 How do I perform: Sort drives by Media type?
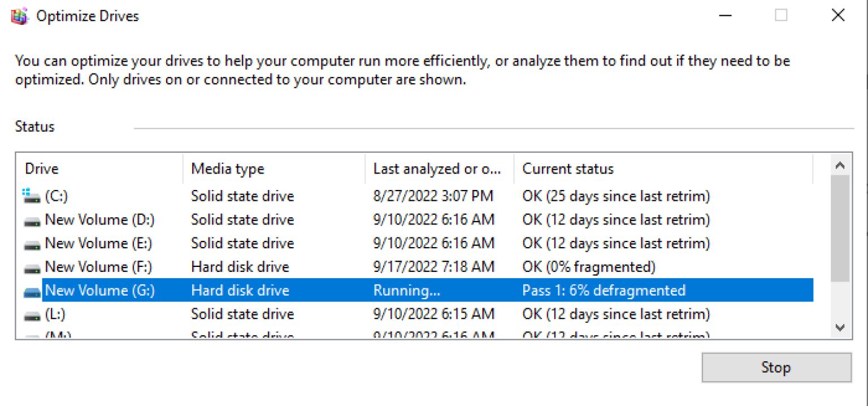point(227,168)
